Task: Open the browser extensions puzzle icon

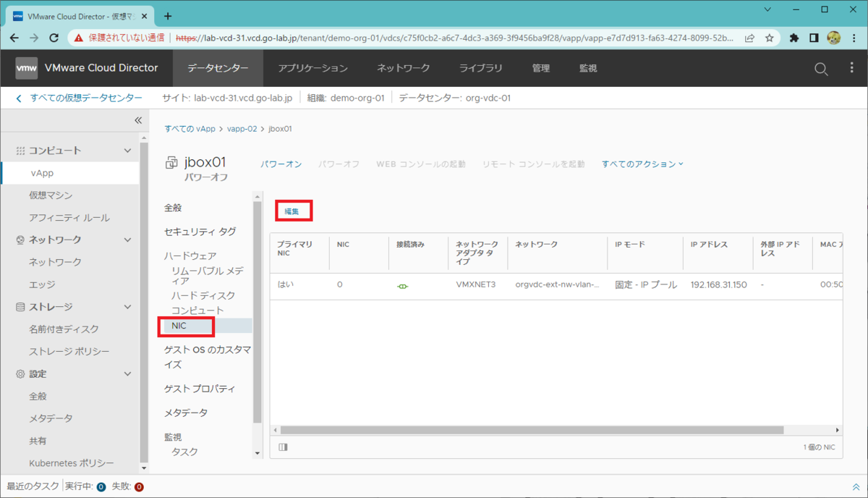Action: [x=794, y=38]
